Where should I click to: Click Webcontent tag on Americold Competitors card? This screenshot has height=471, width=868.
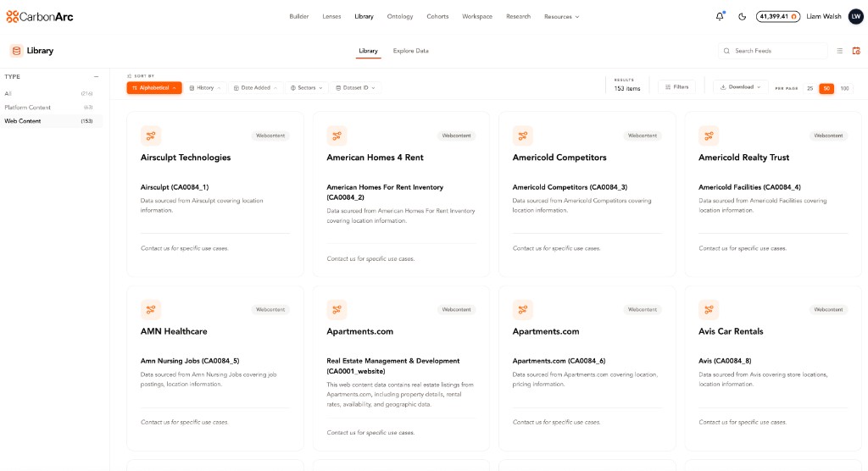click(x=643, y=136)
